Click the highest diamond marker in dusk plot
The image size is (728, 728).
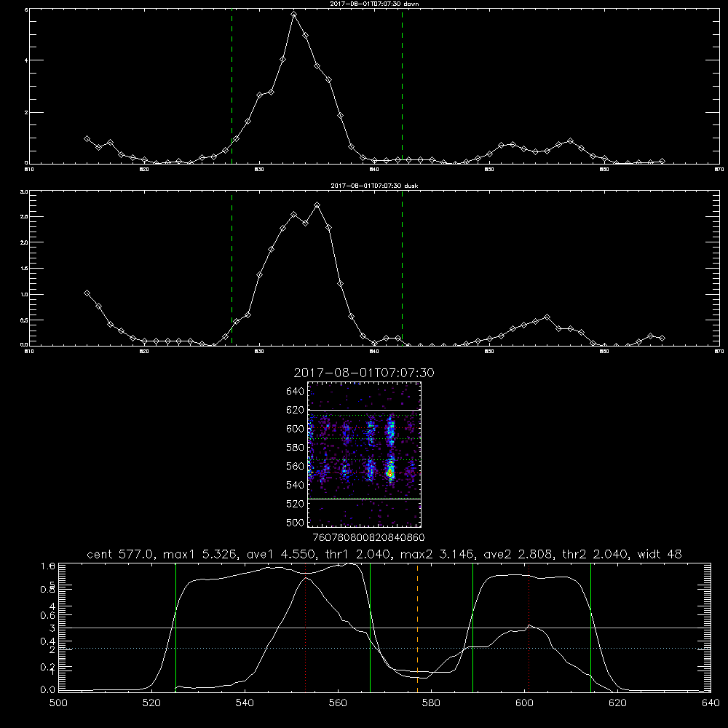[317, 205]
